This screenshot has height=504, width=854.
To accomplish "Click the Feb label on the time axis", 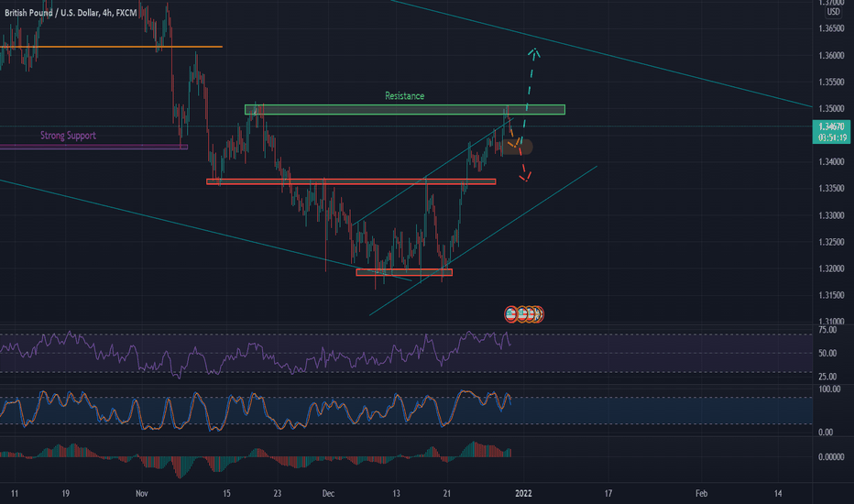I will (x=702, y=494).
